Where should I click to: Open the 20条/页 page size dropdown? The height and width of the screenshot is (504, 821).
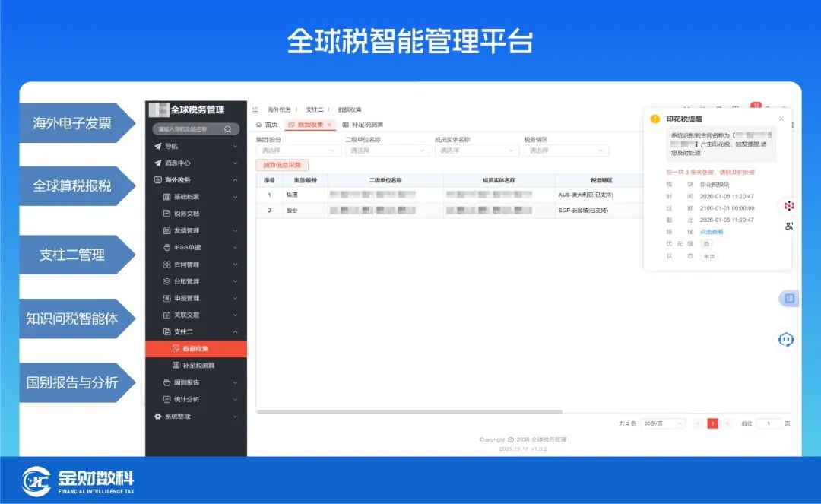(663, 423)
